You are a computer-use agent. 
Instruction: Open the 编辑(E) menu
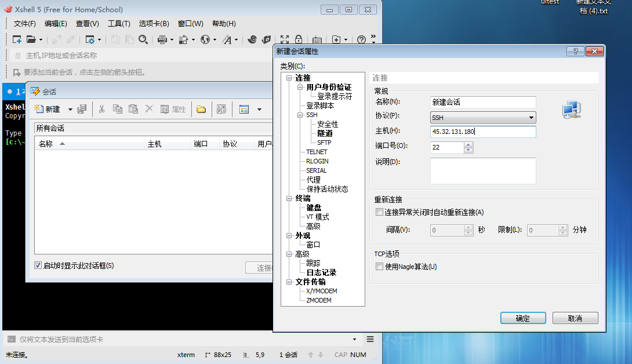[x=56, y=24]
